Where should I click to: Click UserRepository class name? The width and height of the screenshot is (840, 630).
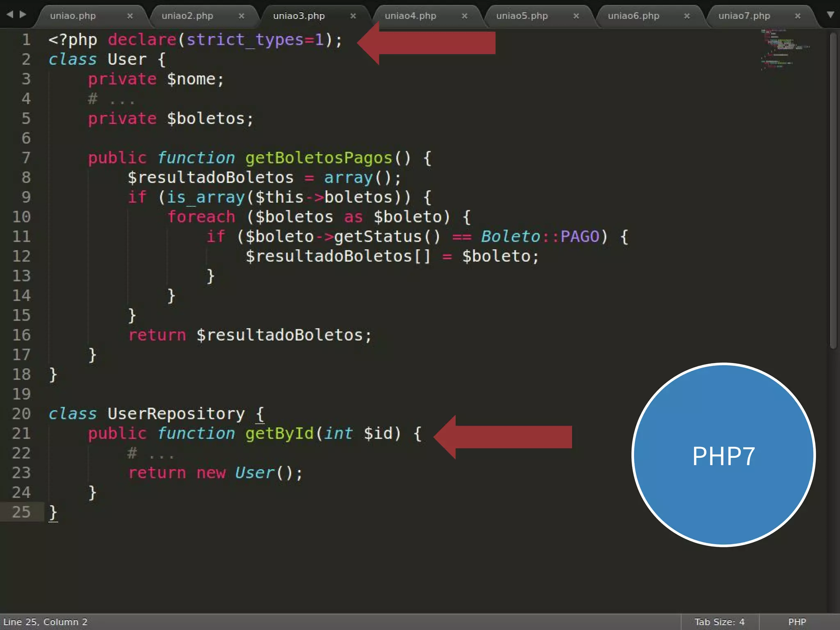176,414
